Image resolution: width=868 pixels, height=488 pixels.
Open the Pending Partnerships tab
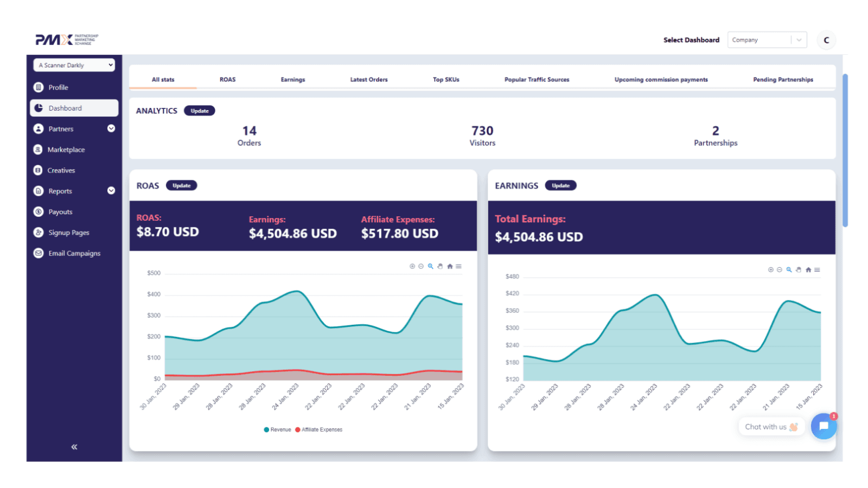point(783,79)
